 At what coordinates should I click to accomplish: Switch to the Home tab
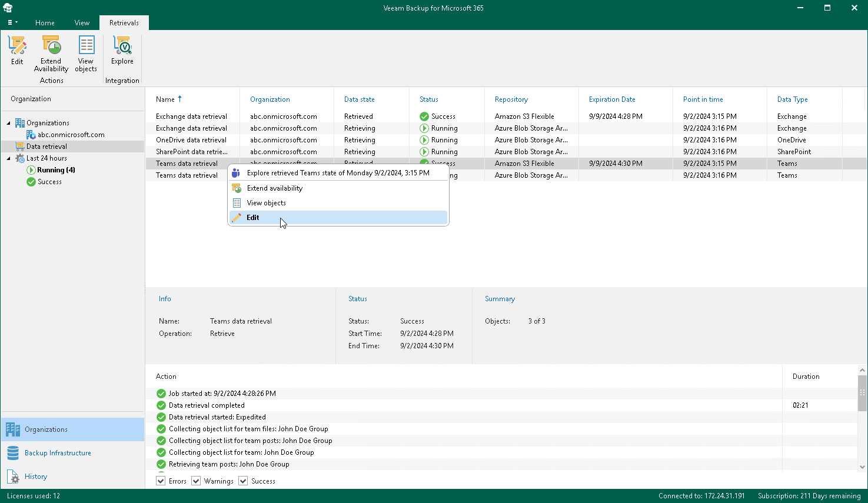click(x=45, y=23)
